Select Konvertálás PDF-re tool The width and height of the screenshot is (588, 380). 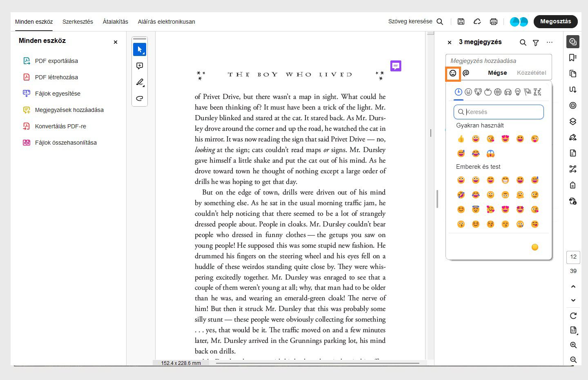pyautogui.click(x=54, y=126)
